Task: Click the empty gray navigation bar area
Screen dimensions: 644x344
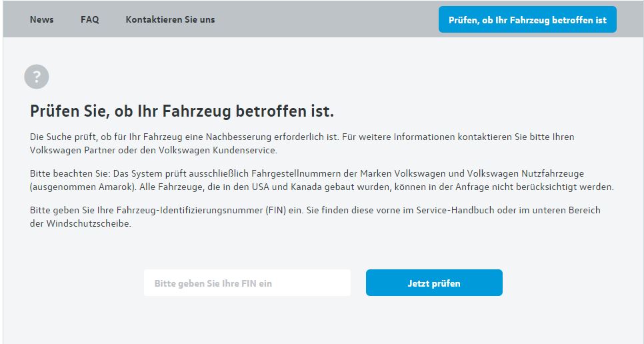Action: [327, 19]
